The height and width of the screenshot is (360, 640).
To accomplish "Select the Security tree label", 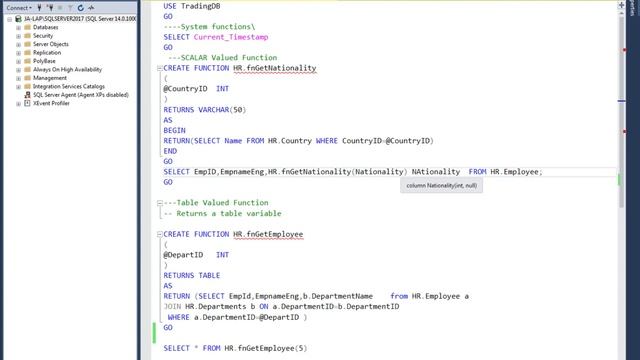I will [43, 36].
